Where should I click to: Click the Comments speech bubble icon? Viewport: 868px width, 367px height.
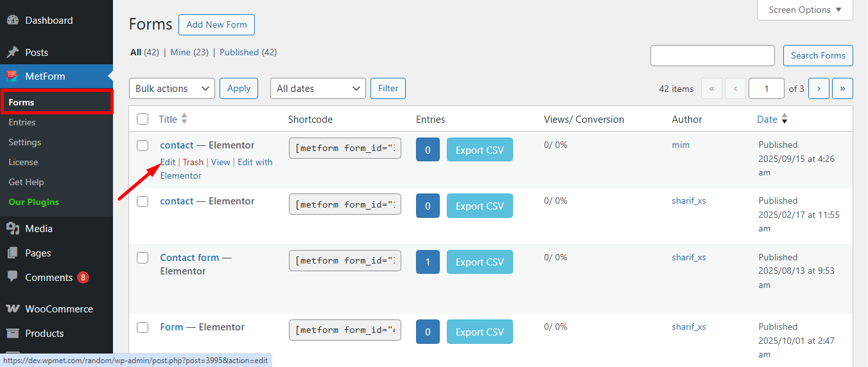click(12, 277)
